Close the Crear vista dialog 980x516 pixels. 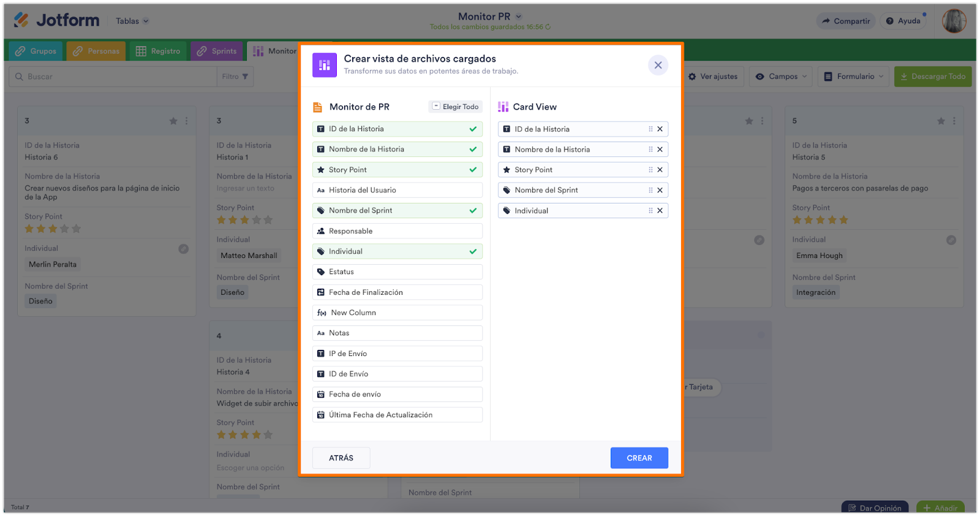[658, 65]
